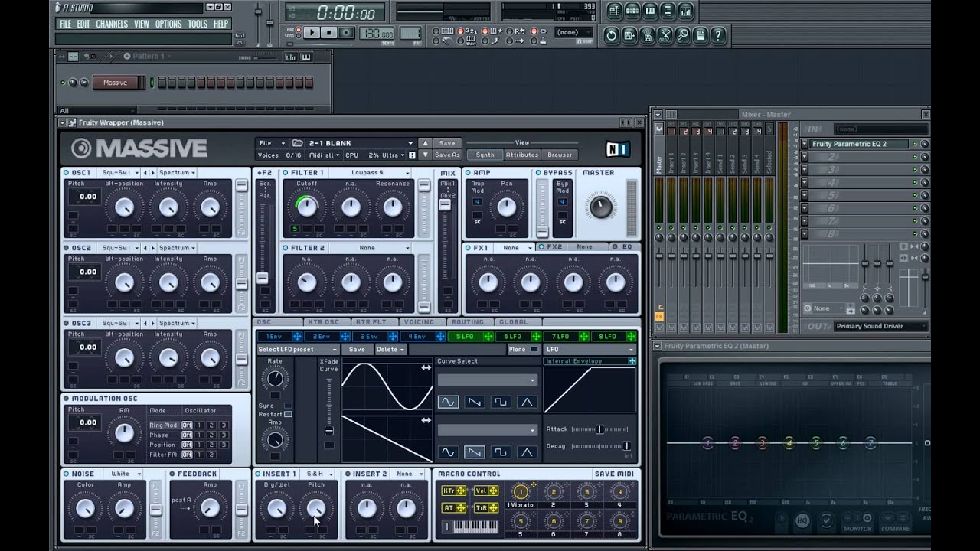Click the TrR macro source handle
Screen dimensions: 980x551
pyautogui.click(x=493, y=508)
